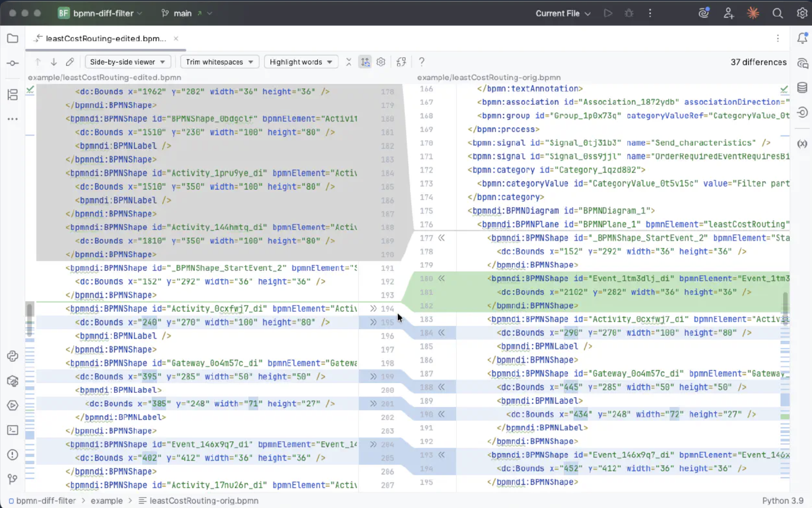Select the Commit tool window icon
This screenshot has width=812, height=508.
coord(12,63)
